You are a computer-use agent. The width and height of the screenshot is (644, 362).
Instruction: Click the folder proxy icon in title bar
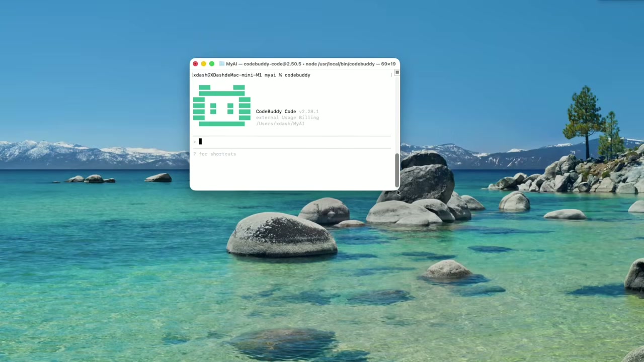click(221, 64)
